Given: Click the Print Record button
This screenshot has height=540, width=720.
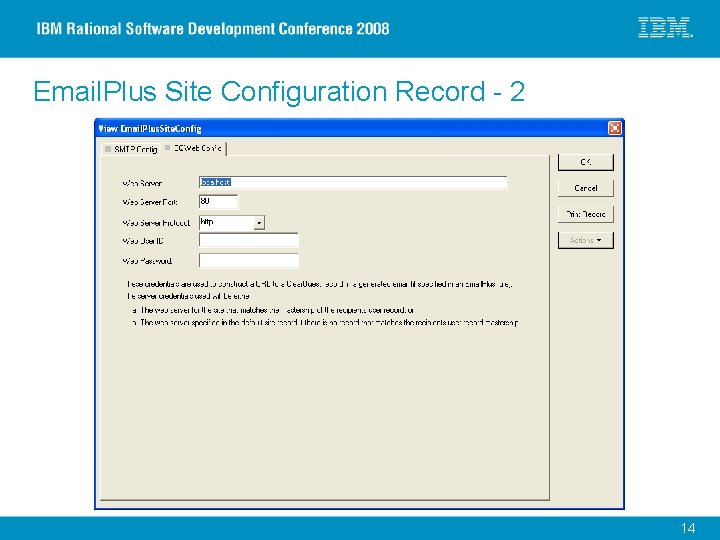Looking at the screenshot, I should tap(585, 214).
